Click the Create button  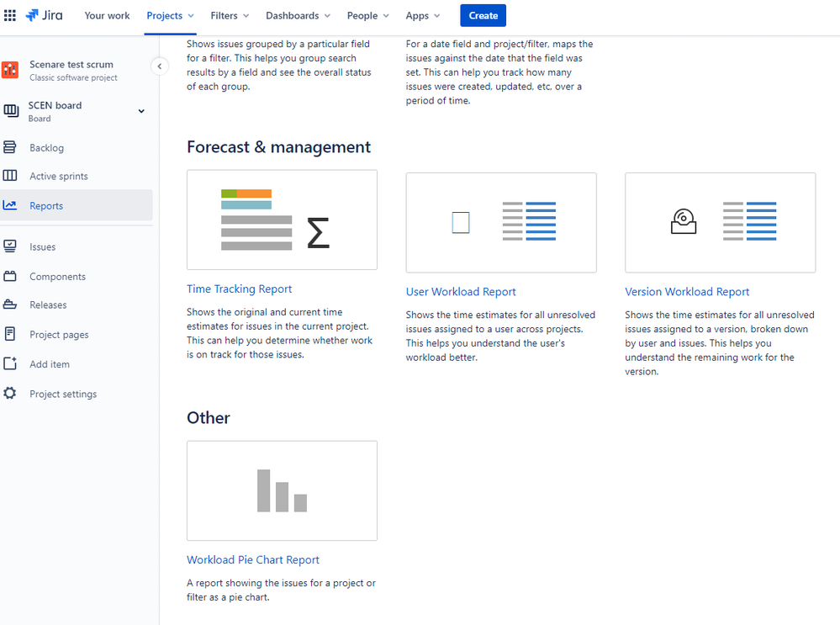pyautogui.click(x=483, y=15)
